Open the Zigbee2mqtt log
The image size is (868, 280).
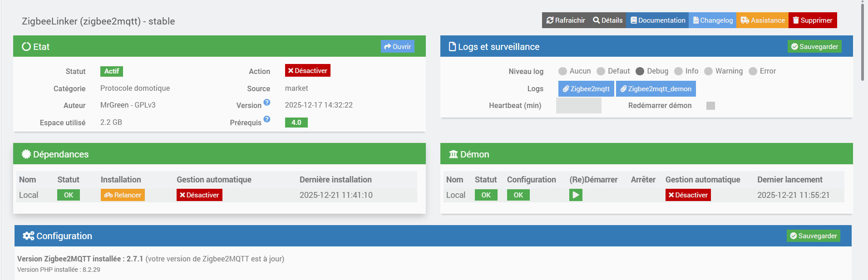click(x=586, y=89)
